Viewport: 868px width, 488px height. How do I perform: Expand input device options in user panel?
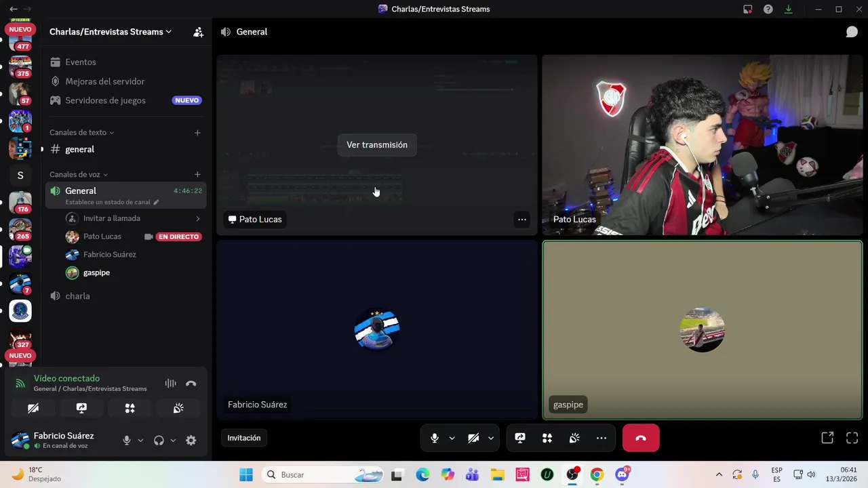[x=140, y=441]
